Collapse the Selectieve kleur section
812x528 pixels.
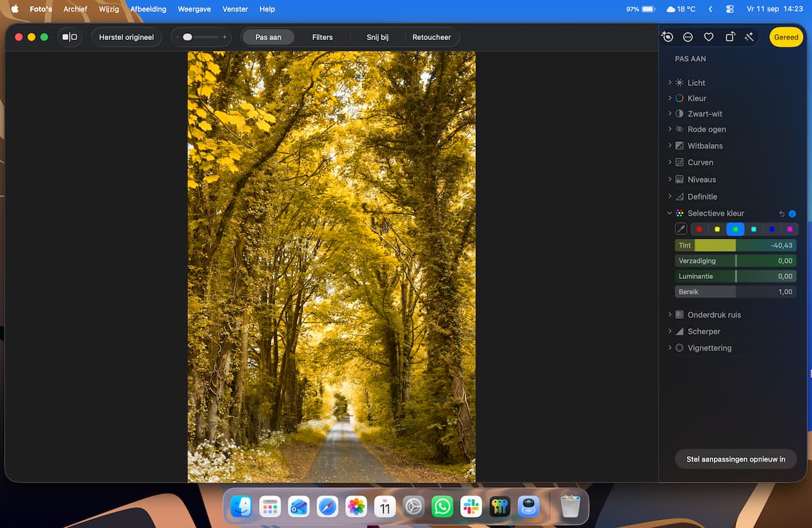click(670, 213)
